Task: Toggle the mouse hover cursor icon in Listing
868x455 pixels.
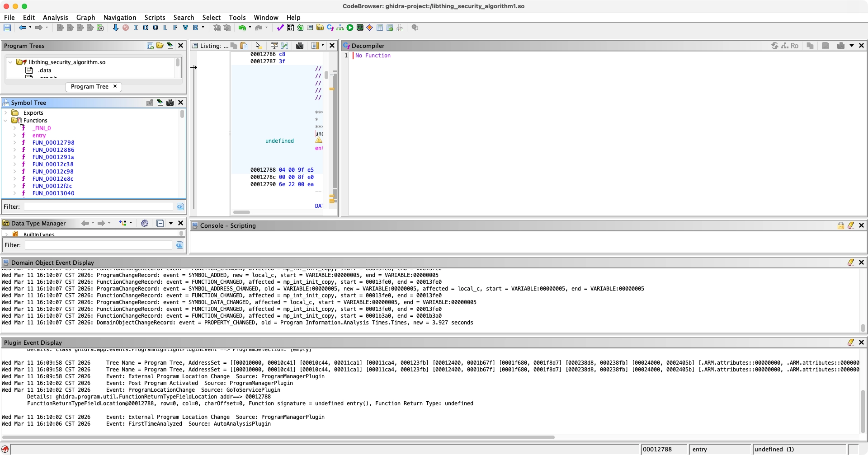Action: 258,46
